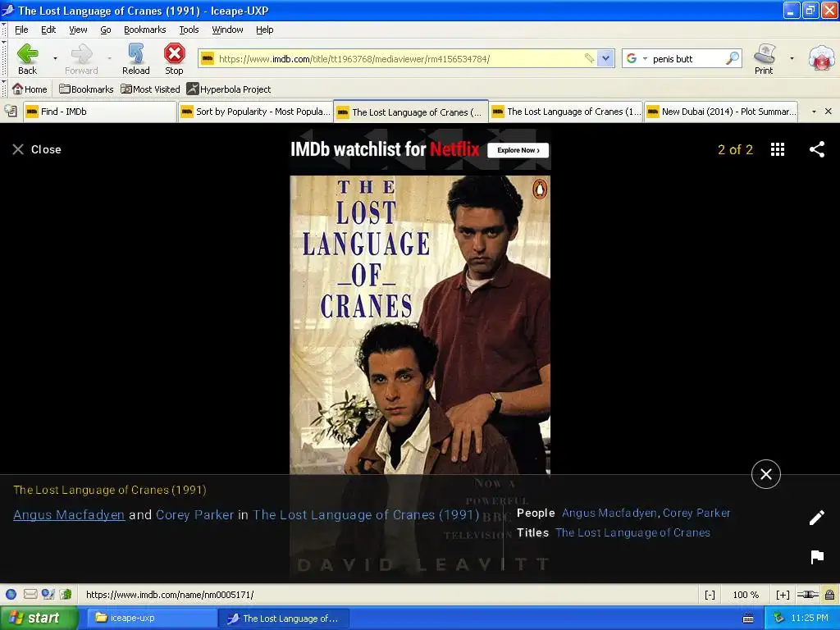Open Address Book from status bar icon
840x630 pixels.
coord(66,594)
